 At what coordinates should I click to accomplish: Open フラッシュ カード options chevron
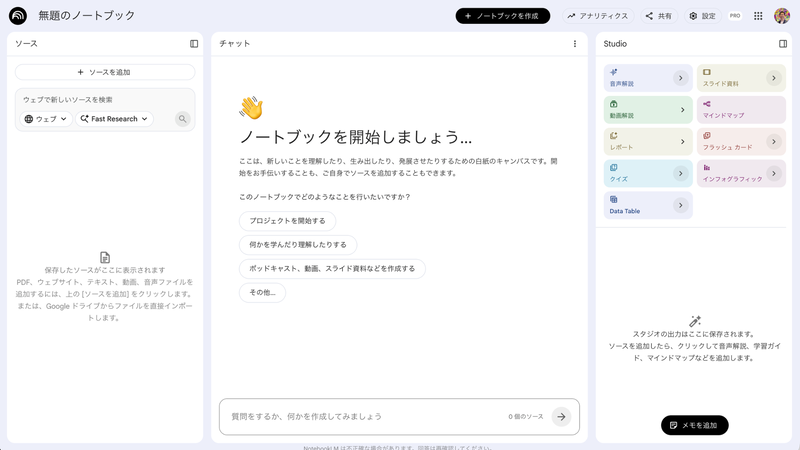pos(773,142)
